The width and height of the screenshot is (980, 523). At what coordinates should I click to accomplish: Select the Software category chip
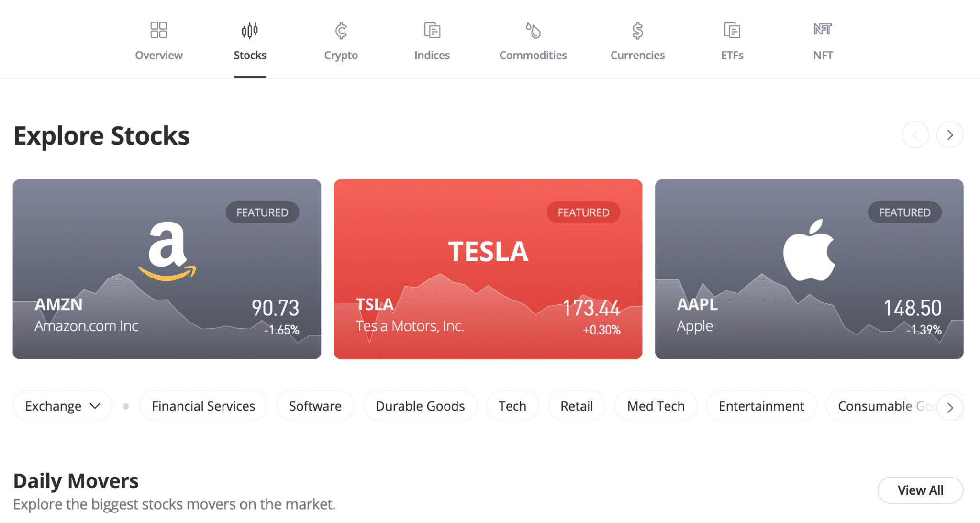(x=315, y=406)
